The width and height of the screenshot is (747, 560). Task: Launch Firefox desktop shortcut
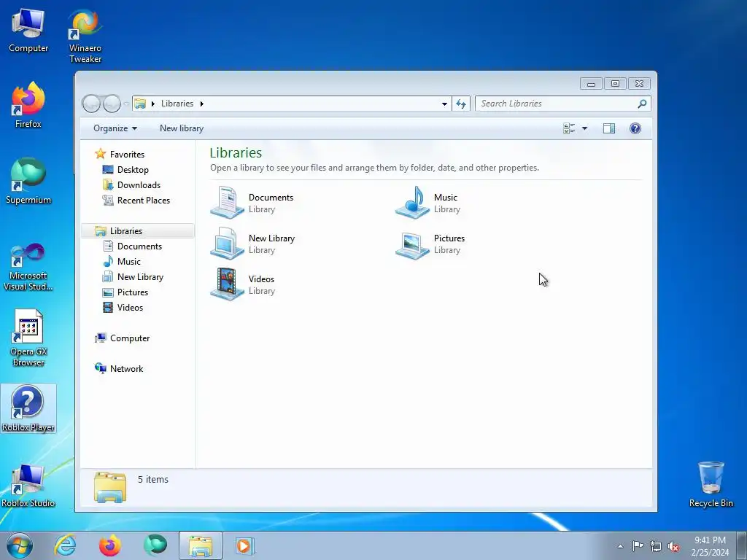pos(28,105)
